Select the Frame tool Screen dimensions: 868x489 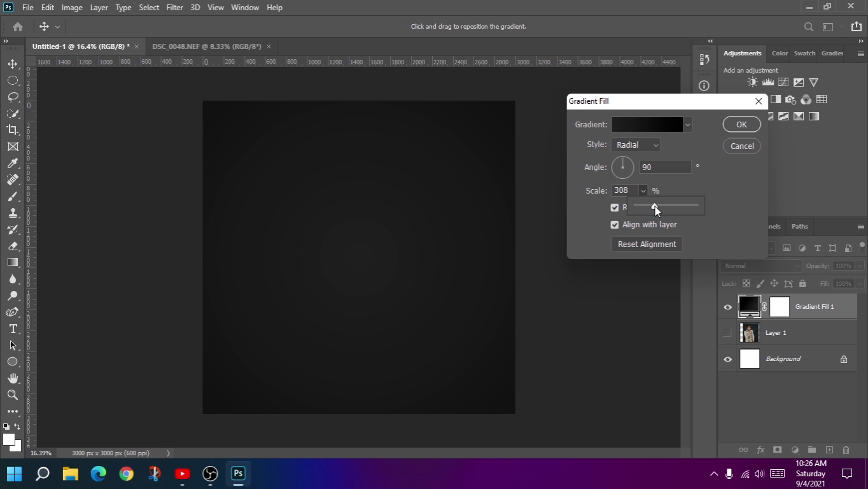coord(13,146)
